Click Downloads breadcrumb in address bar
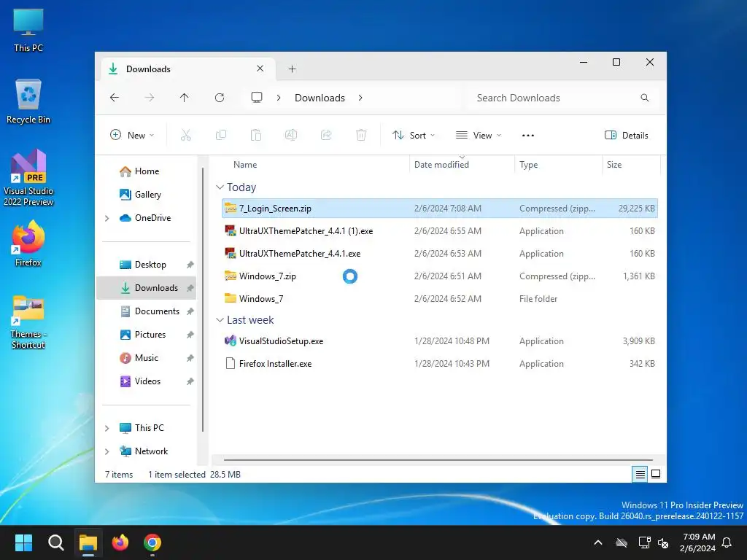Screen dimensions: 747x560 tap(320, 98)
